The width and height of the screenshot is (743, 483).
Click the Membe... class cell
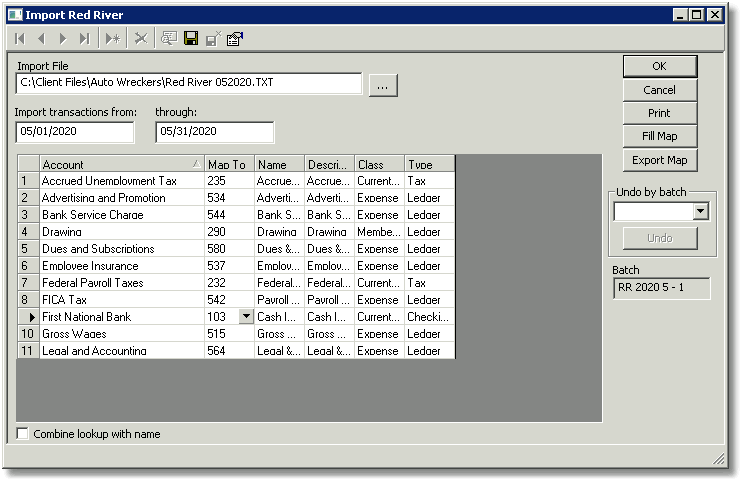380,232
